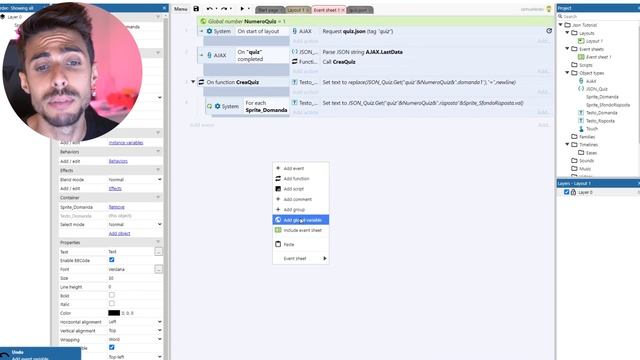
Task: Click the AJAX icon in 'On quiz completed' condition
Action: tap(209, 55)
